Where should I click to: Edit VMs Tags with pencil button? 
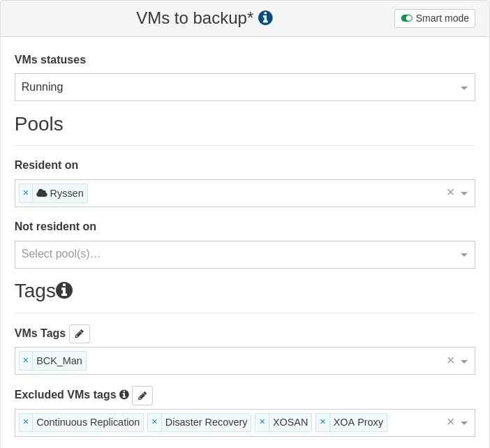tap(80, 334)
